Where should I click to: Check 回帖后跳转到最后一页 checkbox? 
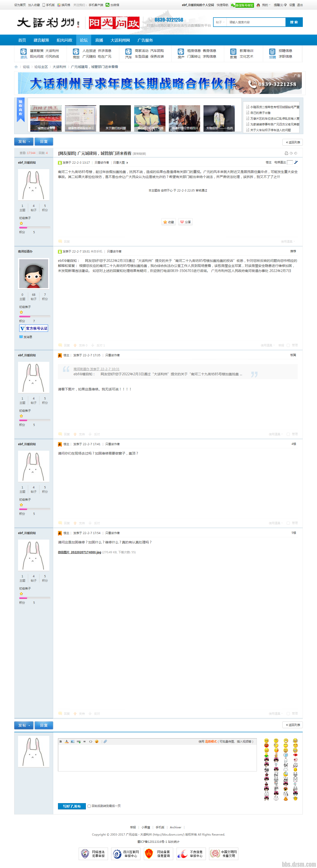(89, 806)
